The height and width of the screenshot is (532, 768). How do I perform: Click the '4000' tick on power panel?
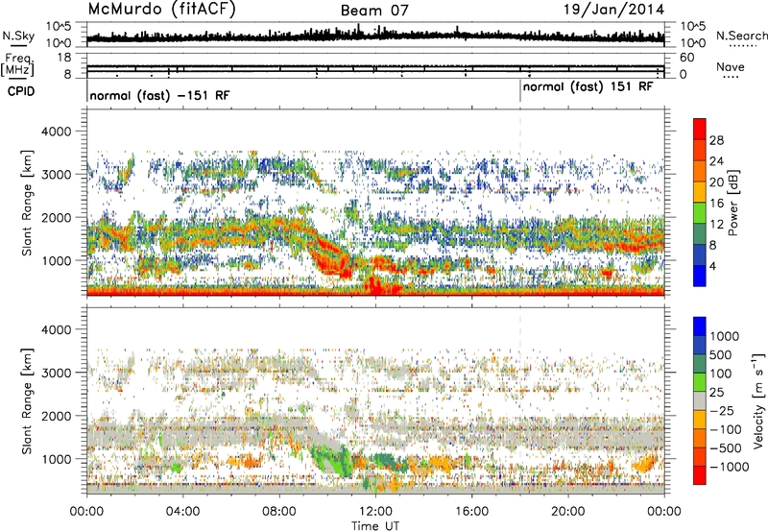[56, 132]
